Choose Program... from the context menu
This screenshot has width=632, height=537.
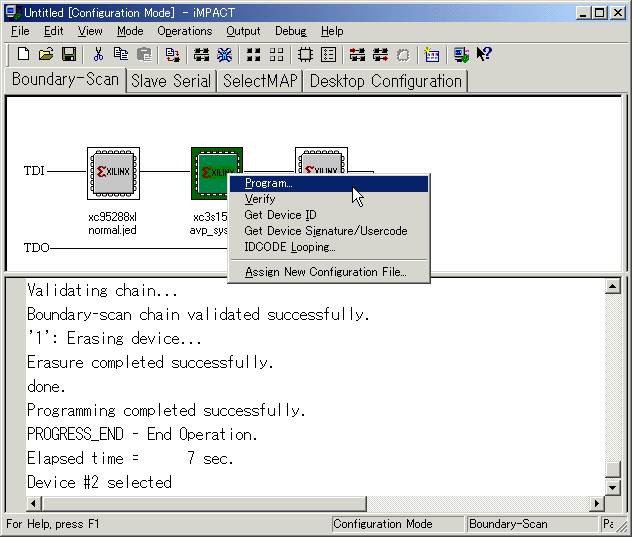tap(329, 183)
